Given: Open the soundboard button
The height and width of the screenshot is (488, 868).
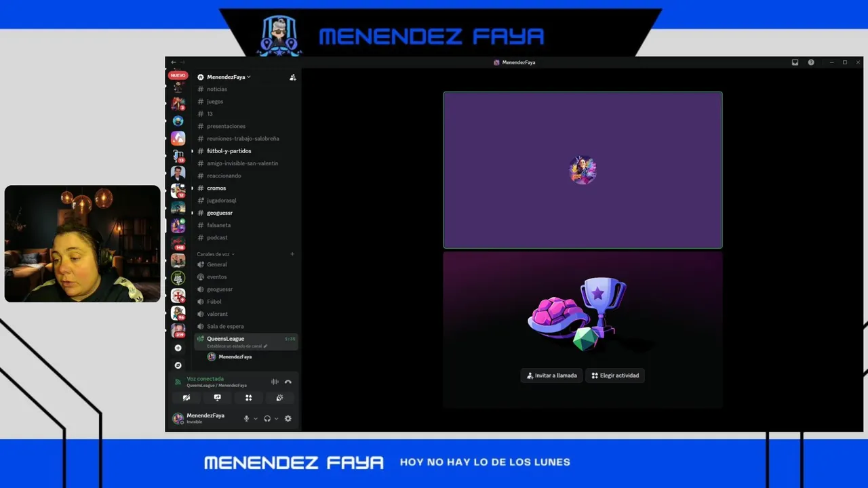Looking at the screenshot, I should [x=279, y=398].
